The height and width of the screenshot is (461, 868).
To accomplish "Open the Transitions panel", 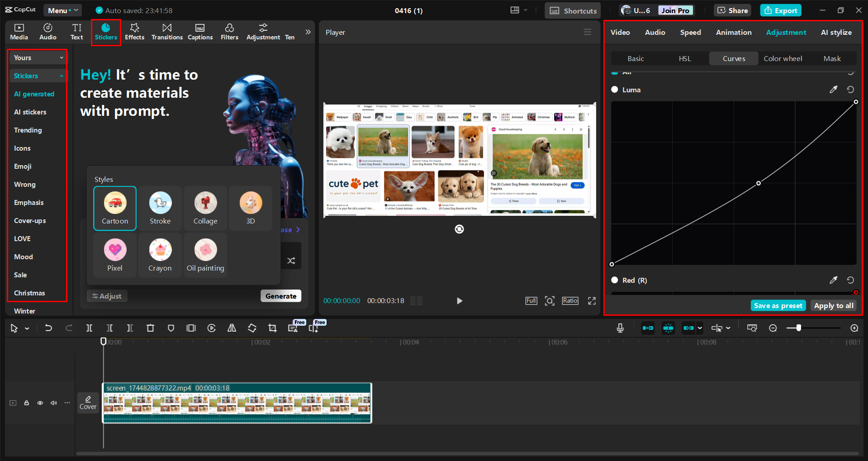I will point(167,32).
